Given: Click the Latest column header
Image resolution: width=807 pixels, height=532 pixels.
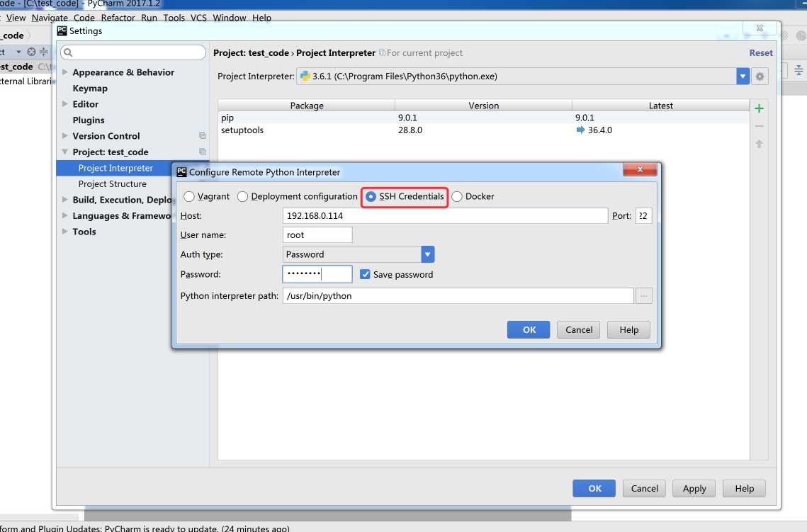Looking at the screenshot, I should point(661,106).
